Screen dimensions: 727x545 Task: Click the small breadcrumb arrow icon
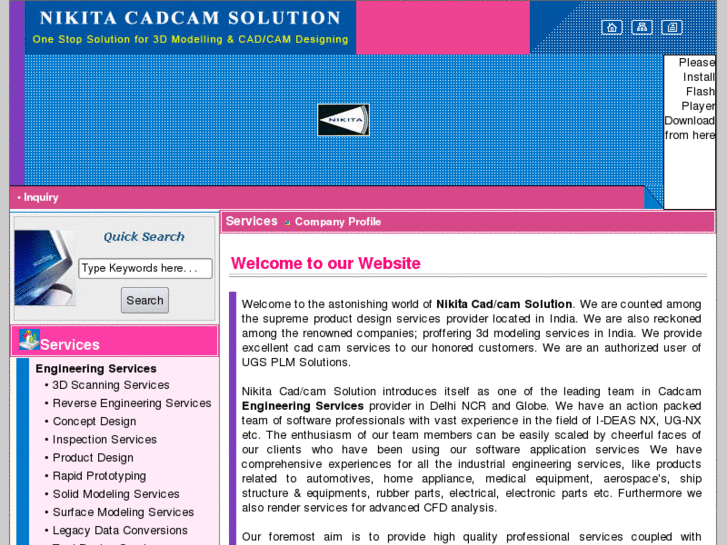(x=287, y=223)
